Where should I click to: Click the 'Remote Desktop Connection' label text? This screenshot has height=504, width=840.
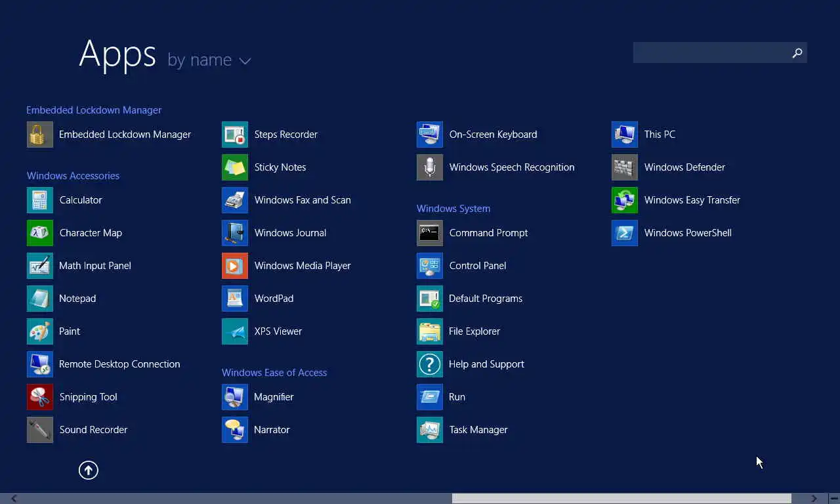[x=119, y=364]
